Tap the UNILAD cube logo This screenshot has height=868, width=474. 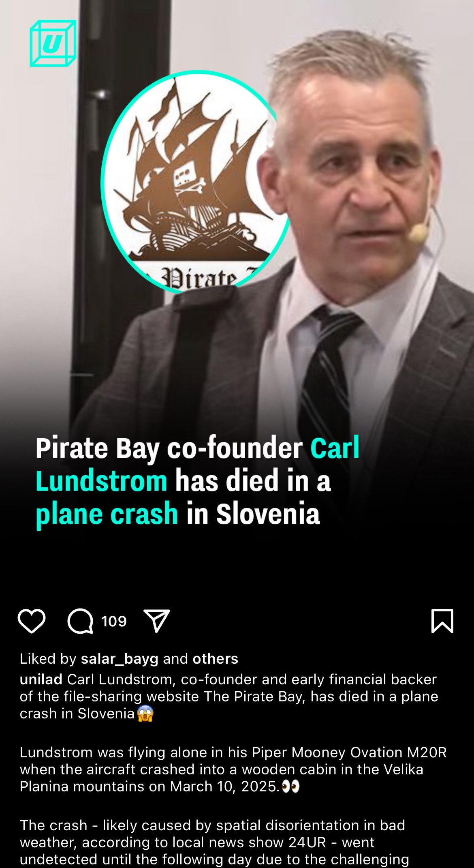[53, 43]
